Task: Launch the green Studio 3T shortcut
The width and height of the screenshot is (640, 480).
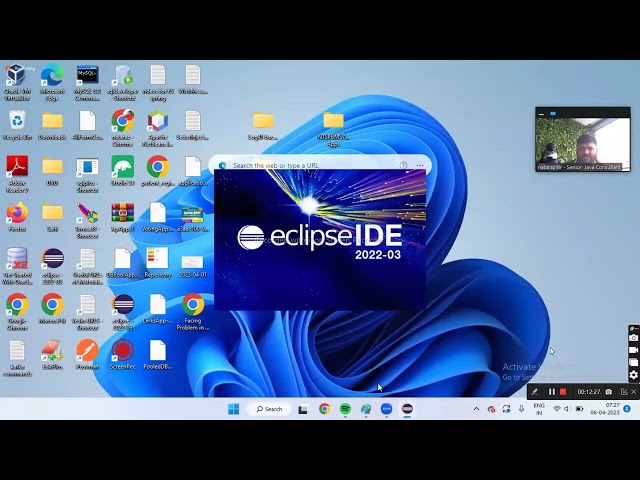Action: [x=122, y=171]
